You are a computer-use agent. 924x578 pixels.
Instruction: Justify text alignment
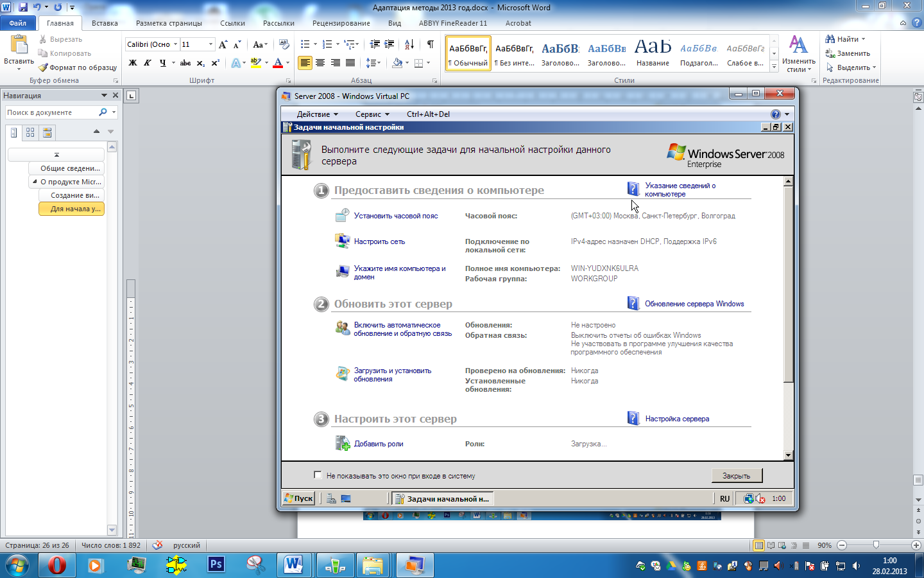(350, 63)
